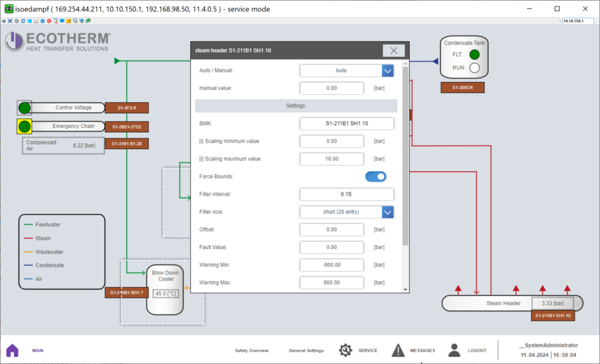This screenshot has height=364, width=600.
Task: Click the Emergency Chain yellow indicator
Action: pos(24,126)
